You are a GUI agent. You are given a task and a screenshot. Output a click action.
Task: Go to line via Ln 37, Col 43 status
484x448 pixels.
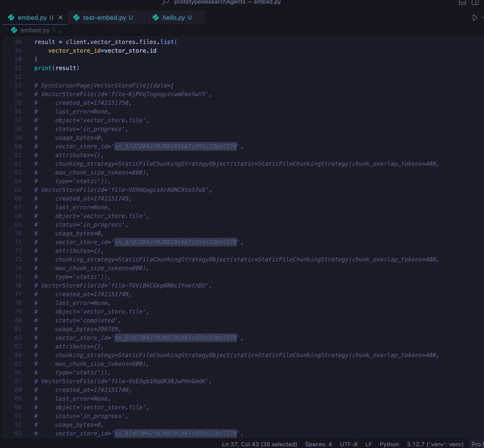(259, 444)
